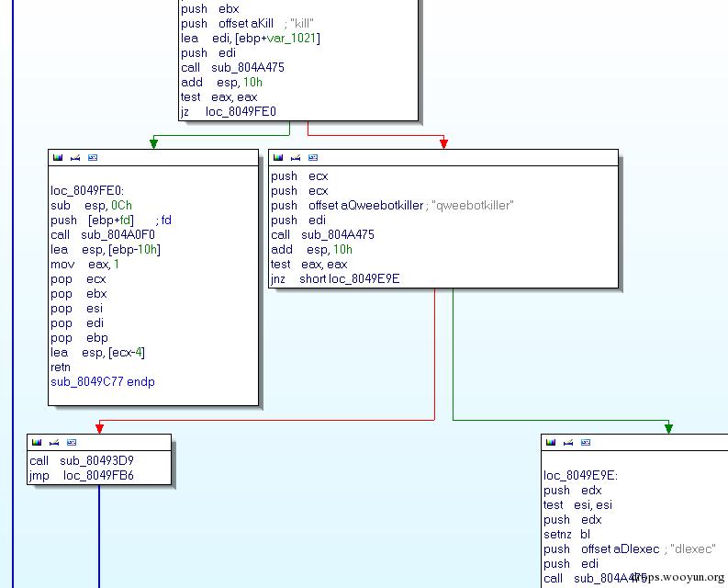Click pencil edit icon on loc_8049E9E block
728x588 pixels.
(x=568, y=443)
